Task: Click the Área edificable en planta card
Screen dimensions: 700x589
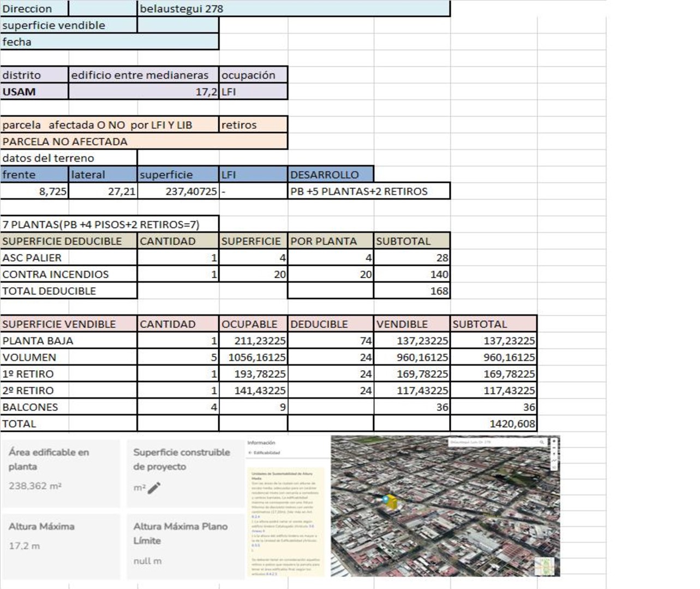Action: (61, 473)
